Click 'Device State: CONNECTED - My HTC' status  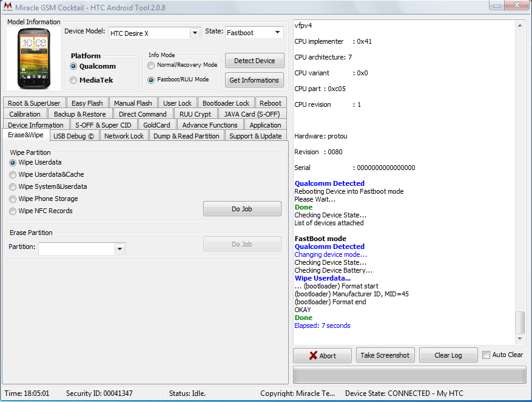tap(404, 393)
